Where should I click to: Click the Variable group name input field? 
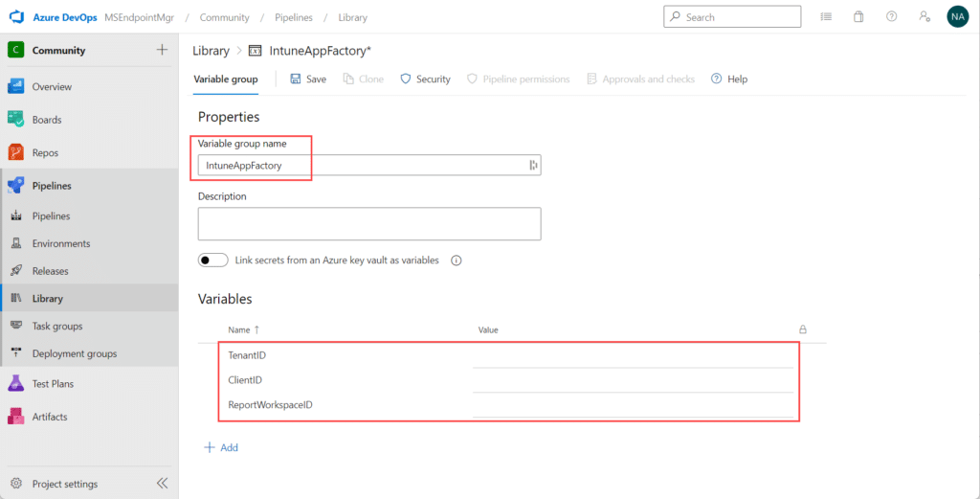tap(369, 165)
